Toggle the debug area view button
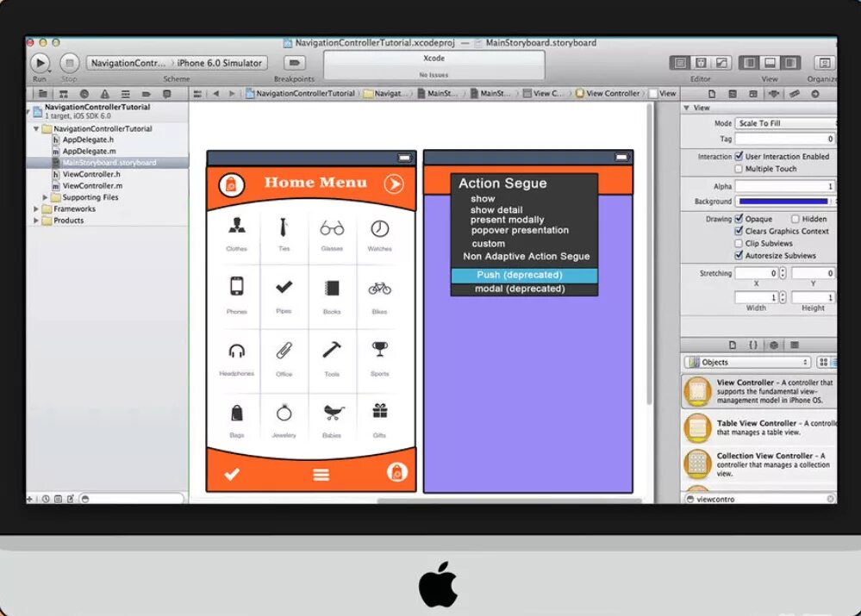 coord(770,63)
